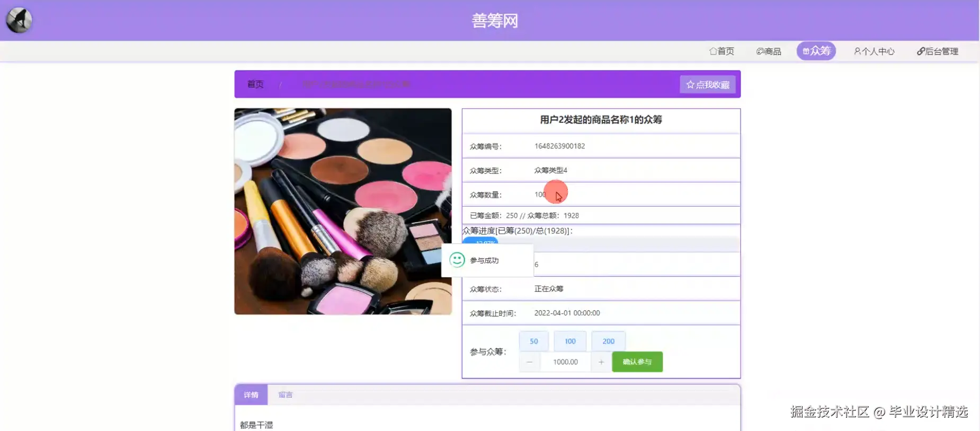Click the 都是干湿 detail text
The height and width of the screenshot is (431, 980).
pyautogui.click(x=256, y=425)
